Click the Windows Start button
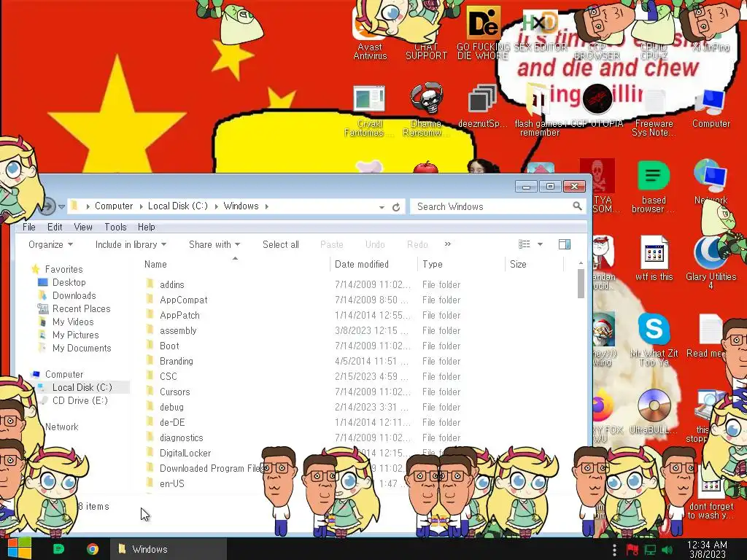Screen dimensions: 747x560 [x=19, y=548]
